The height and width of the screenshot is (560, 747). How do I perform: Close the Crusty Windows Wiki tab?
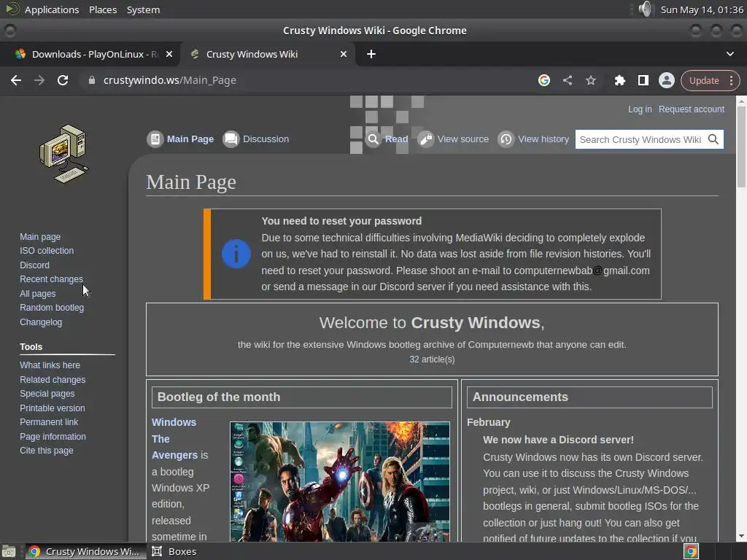[344, 54]
